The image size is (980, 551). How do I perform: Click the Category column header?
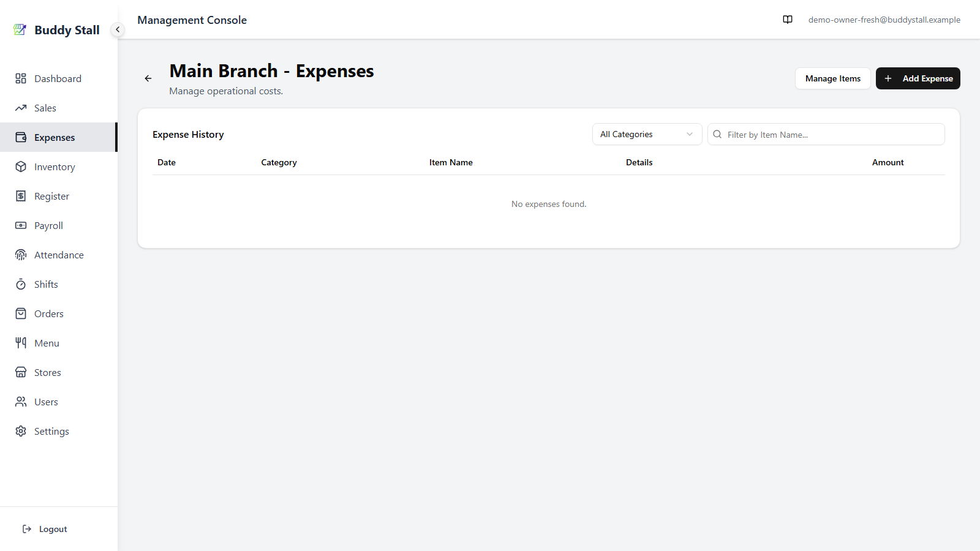(279, 162)
